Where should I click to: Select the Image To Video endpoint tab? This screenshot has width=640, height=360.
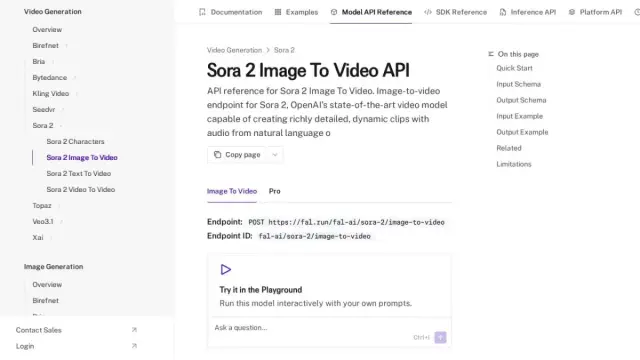[232, 191]
